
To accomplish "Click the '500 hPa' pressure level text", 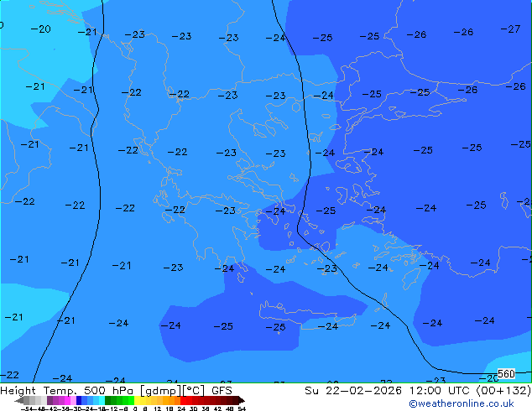I will pos(110,391).
